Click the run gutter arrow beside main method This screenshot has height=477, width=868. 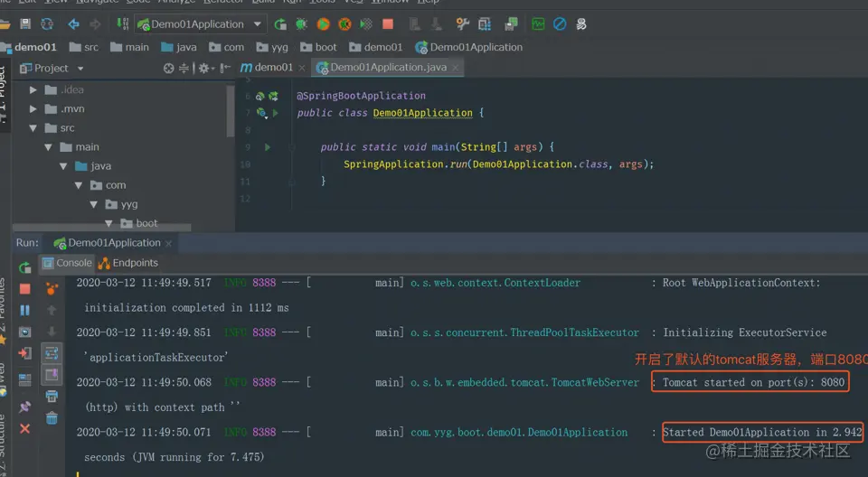(268, 147)
